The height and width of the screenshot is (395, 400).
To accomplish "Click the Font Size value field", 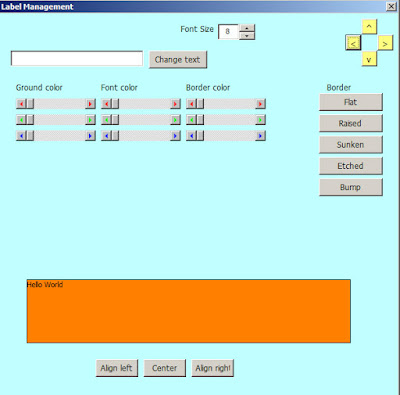I will 229,32.
